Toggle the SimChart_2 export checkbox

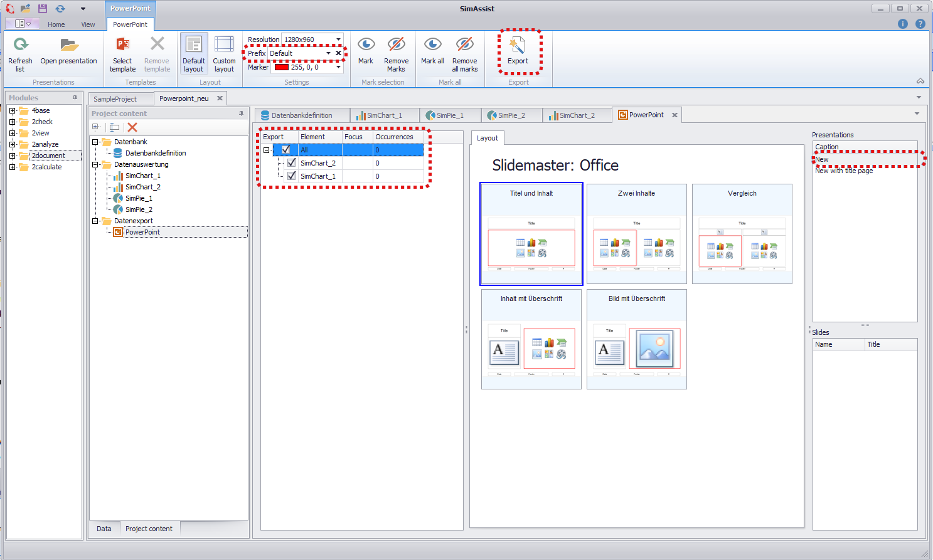291,162
